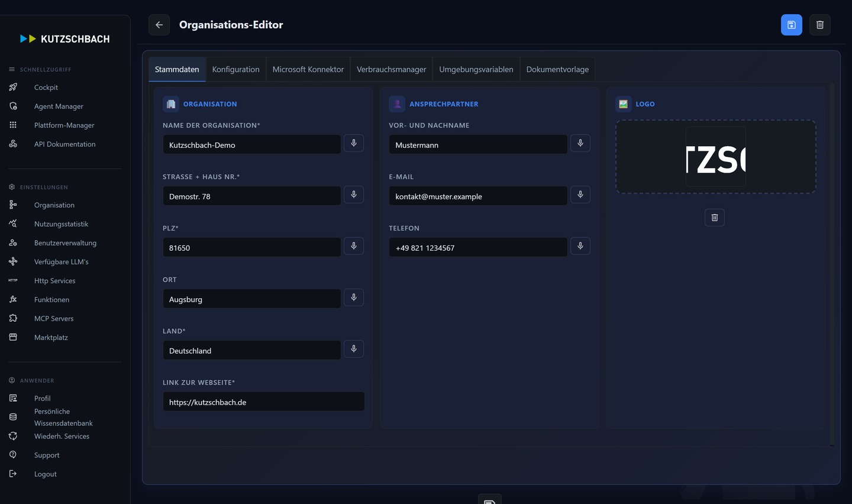Click the Benutzerverwaltung user icon
Screen dimensions: 852x504
coord(13,243)
